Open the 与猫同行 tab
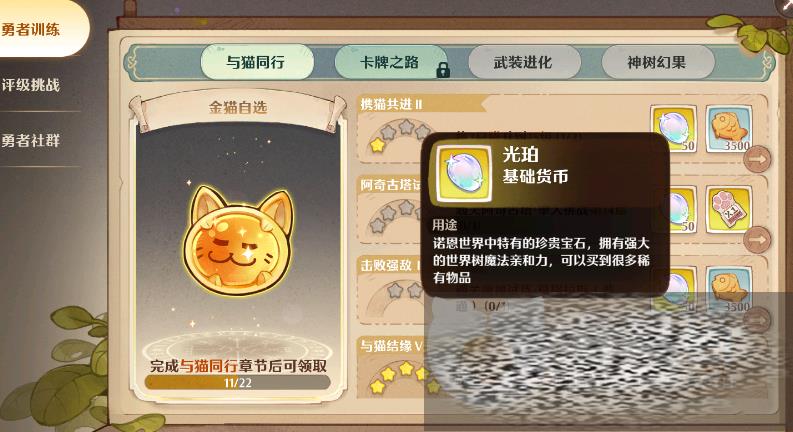Image resolution: width=793 pixels, height=432 pixels. [x=257, y=62]
